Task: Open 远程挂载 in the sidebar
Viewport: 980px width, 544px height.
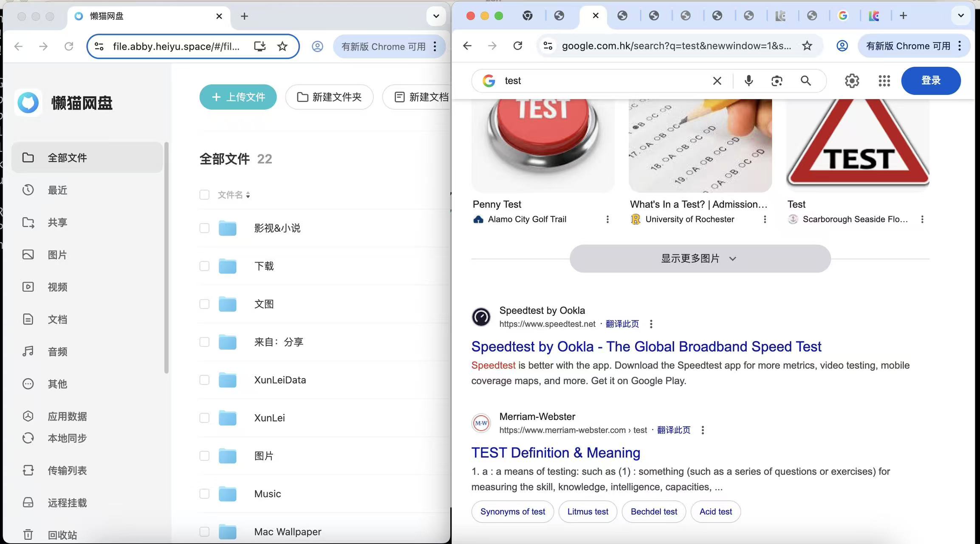Action: click(87, 503)
